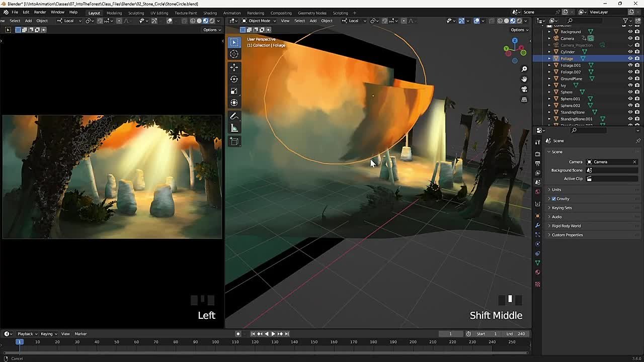Switch to the Geometry Nodes workspace tab
The image size is (644, 362).
pyautogui.click(x=312, y=13)
